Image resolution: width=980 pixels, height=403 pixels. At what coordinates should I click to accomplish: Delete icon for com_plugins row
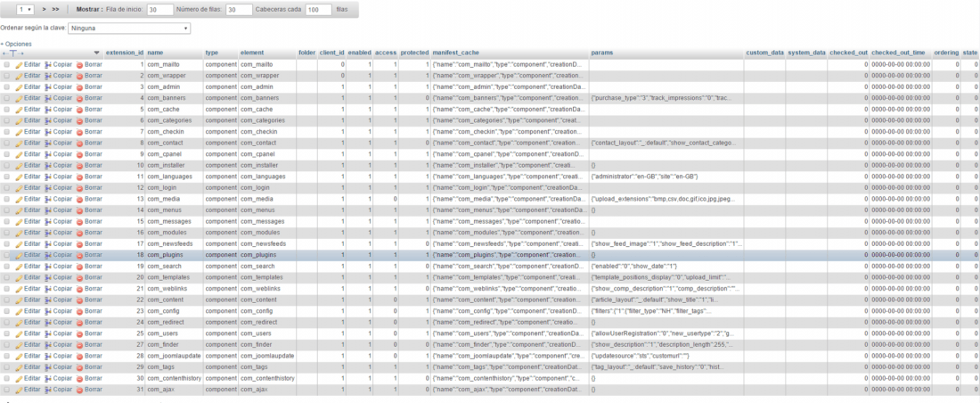tap(79, 255)
